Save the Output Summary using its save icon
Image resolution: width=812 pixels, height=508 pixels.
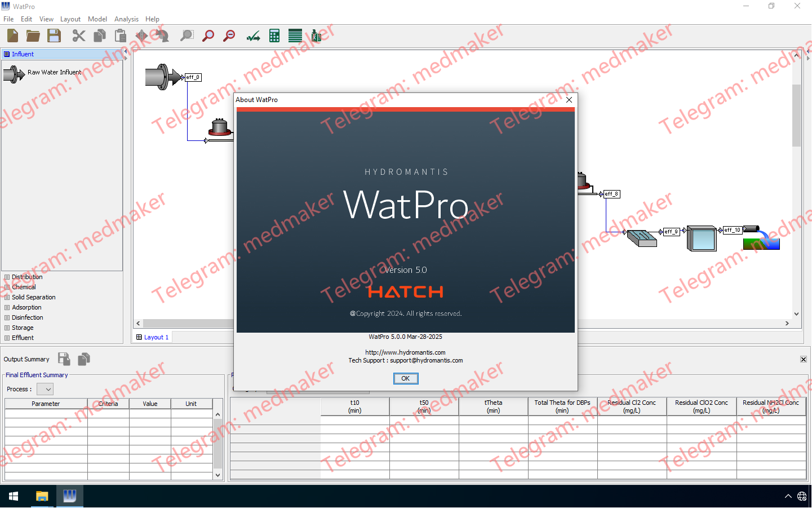coord(64,359)
